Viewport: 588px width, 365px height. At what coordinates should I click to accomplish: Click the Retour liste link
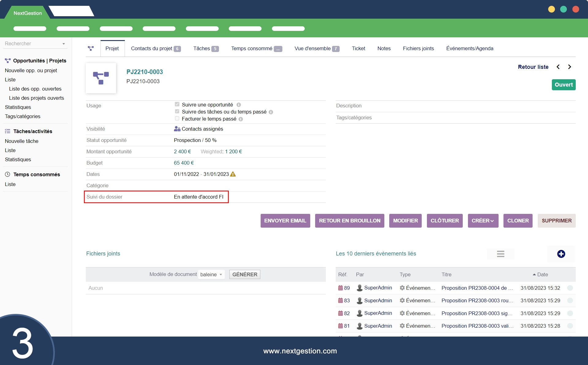pyautogui.click(x=533, y=67)
